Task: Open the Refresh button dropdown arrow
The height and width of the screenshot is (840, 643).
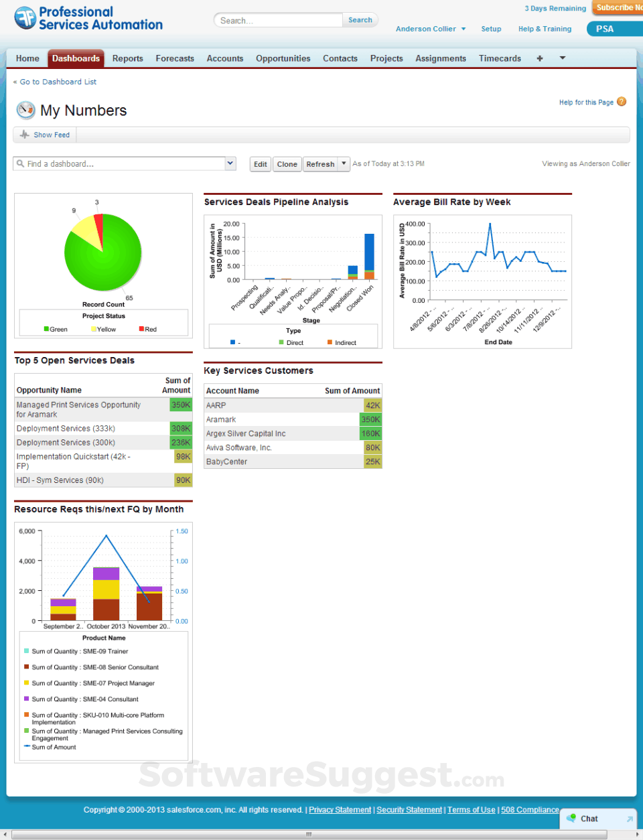Action: tap(344, 163)
